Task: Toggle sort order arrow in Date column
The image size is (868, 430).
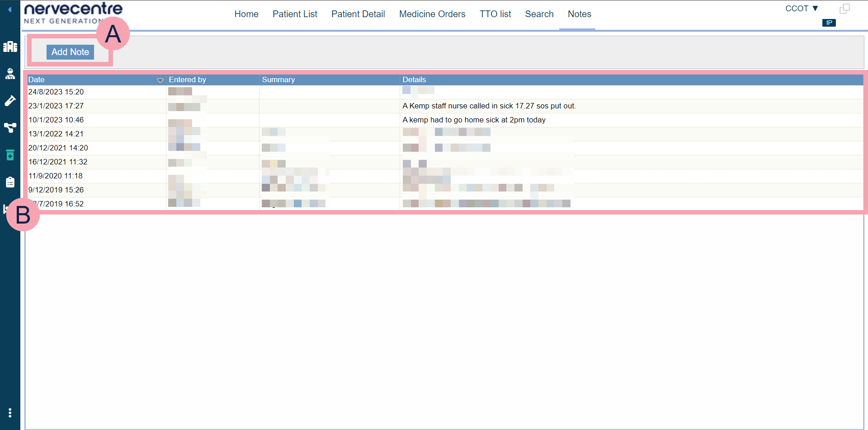Action: [160, 80]
